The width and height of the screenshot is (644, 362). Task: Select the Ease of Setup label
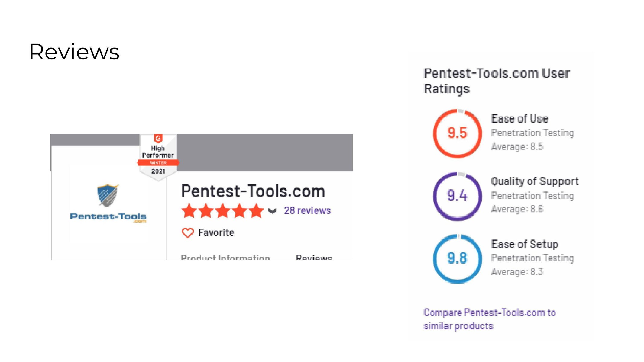(525, 244)
